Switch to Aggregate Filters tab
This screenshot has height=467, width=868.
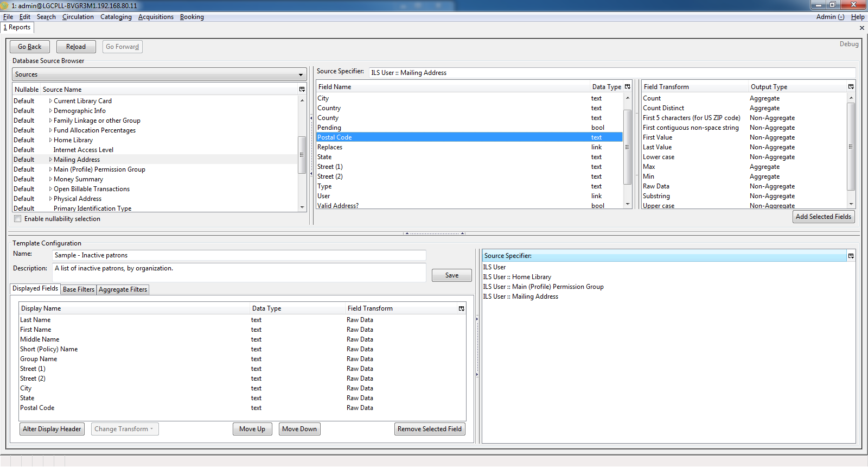pos(123,289)
